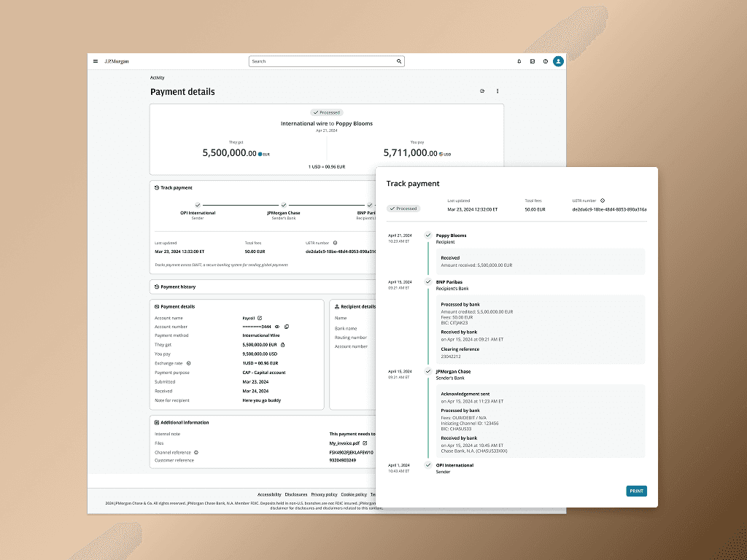Click '1 USD = 00.96 EUR' under amounts

pyautogui.click(x=327, y=167)
